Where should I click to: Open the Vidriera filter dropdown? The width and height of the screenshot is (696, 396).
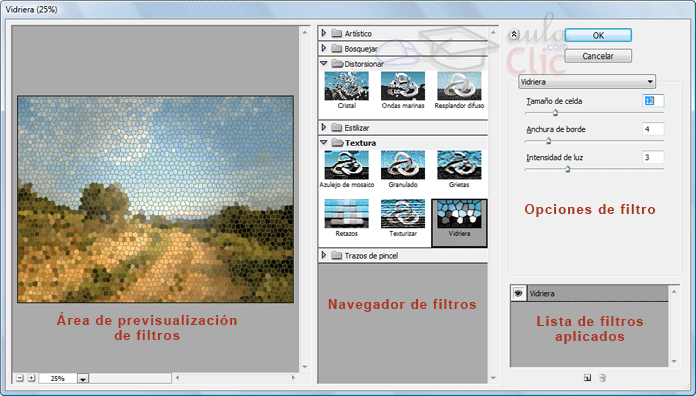pyautogui.click(x=587, y=82)
